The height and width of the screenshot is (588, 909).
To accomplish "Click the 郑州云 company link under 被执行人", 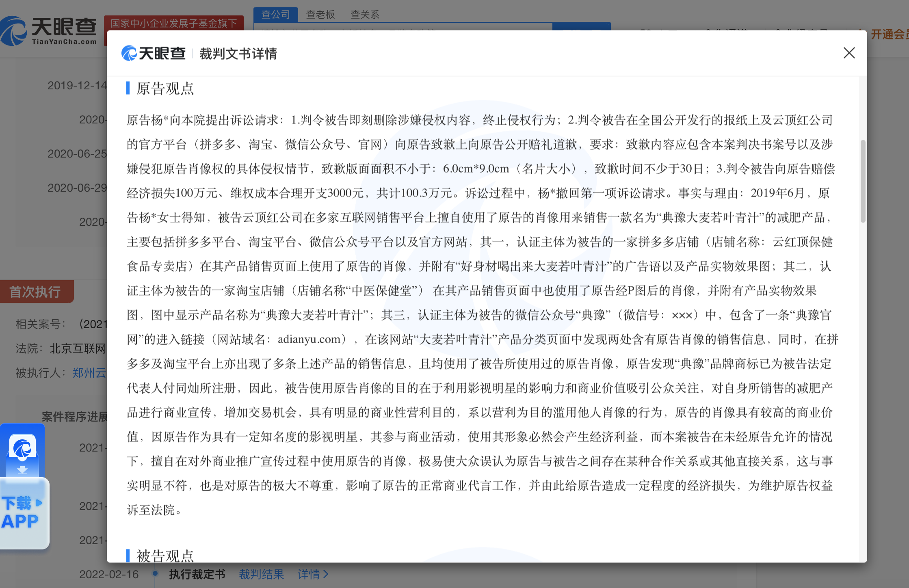I will [89, 373].
